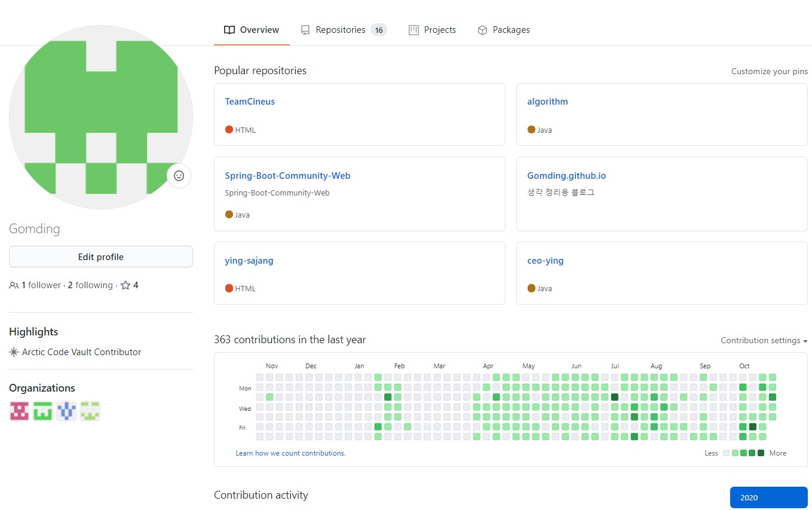Open the algorithm repository
The width and height of the screenshot is (812, 510).
point(547,102)
